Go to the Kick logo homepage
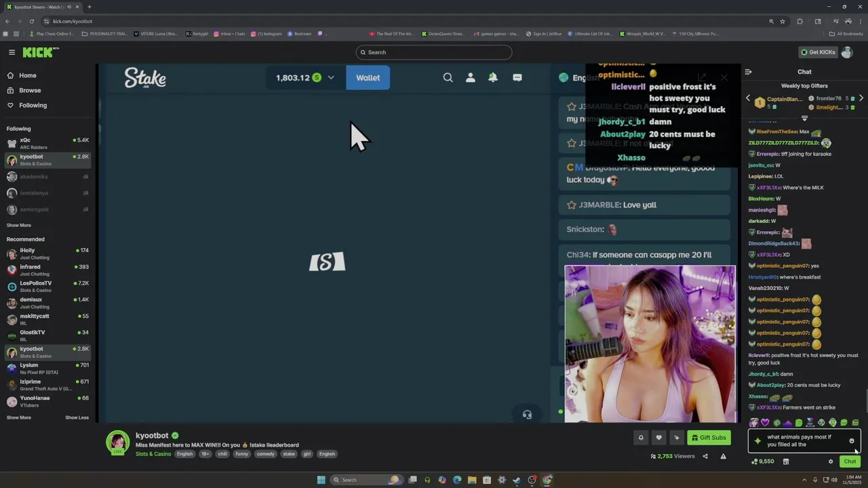 point(41,52)
